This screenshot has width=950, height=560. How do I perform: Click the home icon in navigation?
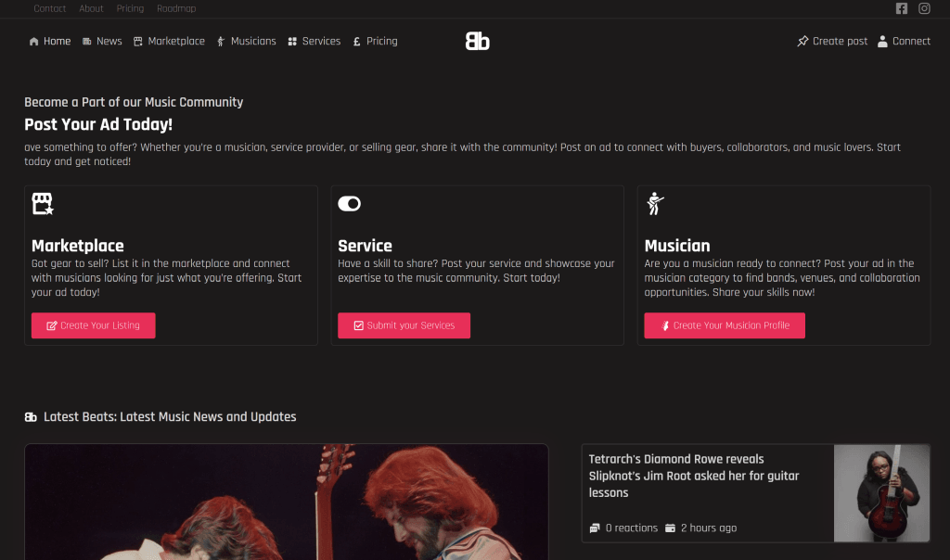tap(34, 42)
